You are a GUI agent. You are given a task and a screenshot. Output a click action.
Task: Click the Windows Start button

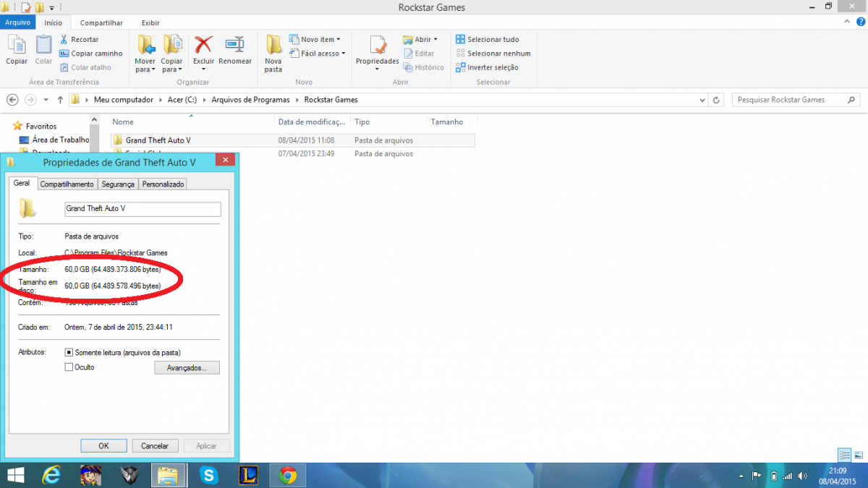[15, 475]
